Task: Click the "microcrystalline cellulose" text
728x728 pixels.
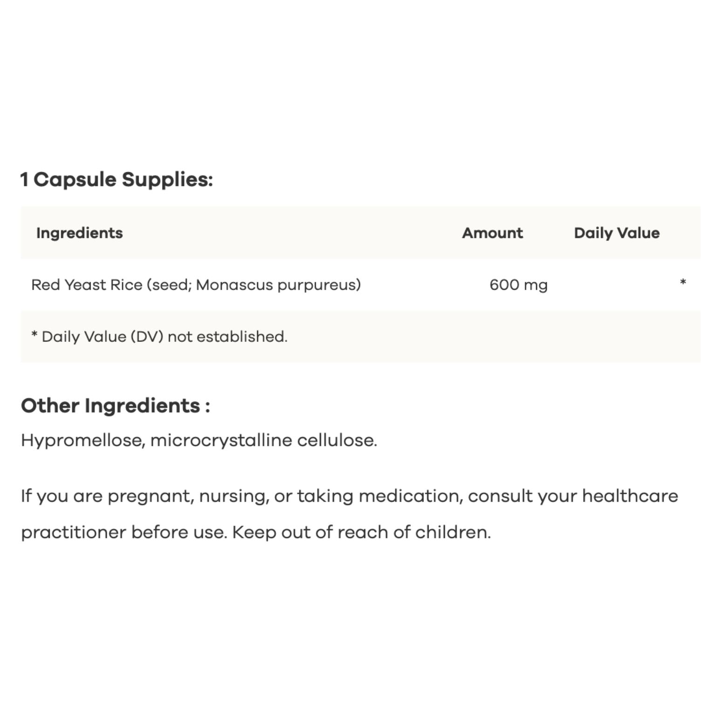Action: pos(263,440)
